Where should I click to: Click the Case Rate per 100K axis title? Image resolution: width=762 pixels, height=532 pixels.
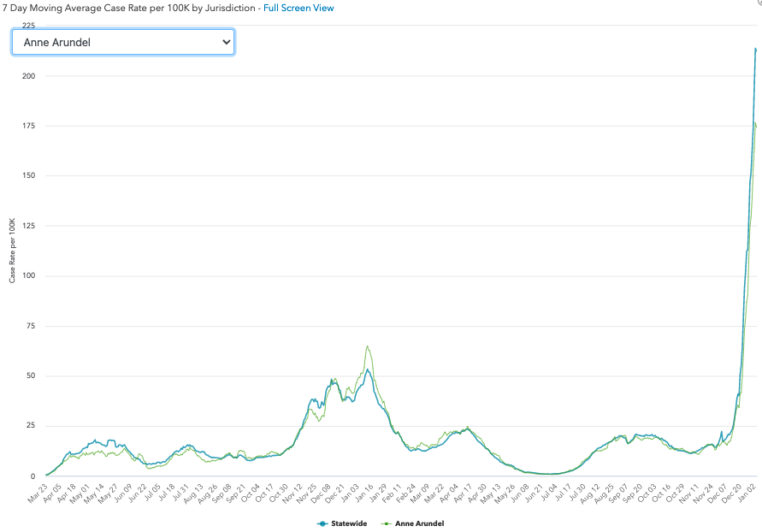click(x=12, y=251)
